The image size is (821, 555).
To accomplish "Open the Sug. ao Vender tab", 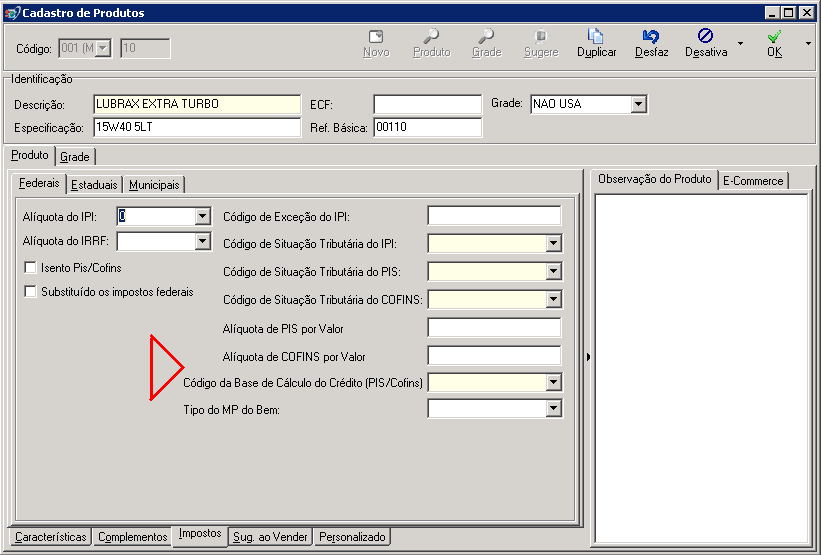I will [x=270, y=537].
